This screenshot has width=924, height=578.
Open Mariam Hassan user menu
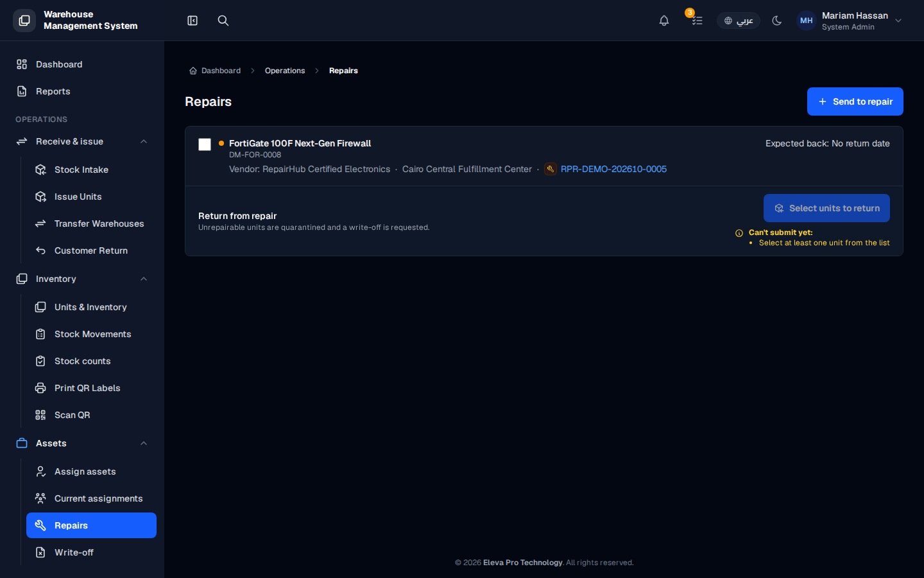(x=850, y=21)
